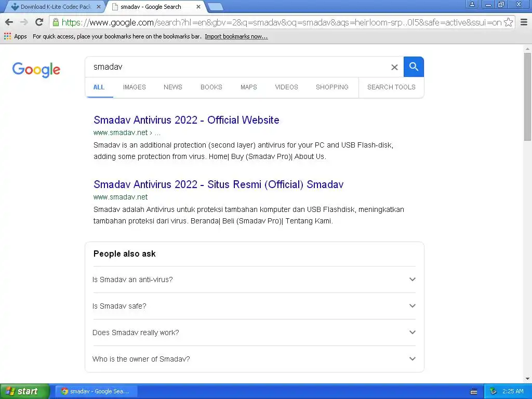532x399 pixels.
Task: Open the Chrome user profile icon
Action: (472, 4)
